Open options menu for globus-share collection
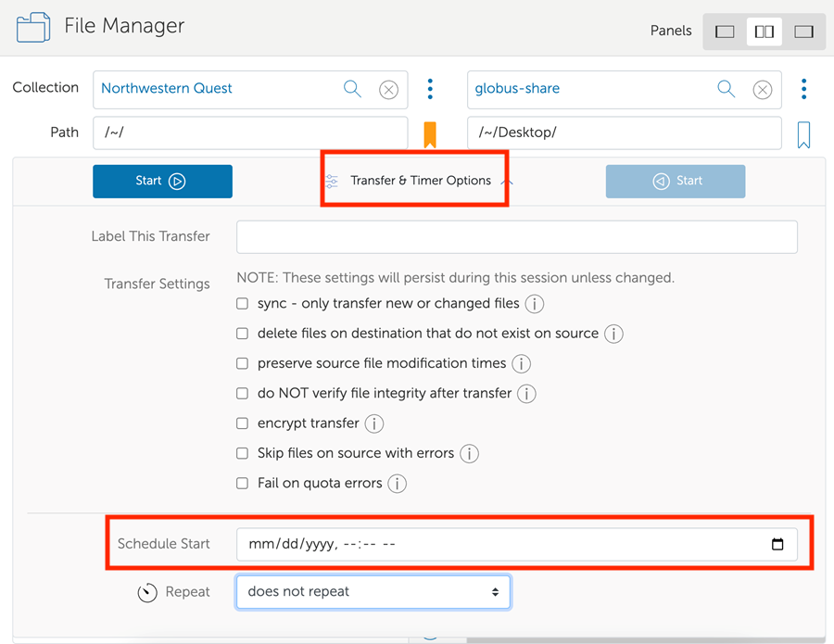This screenshot has width=834, height=644. point(803,89)
